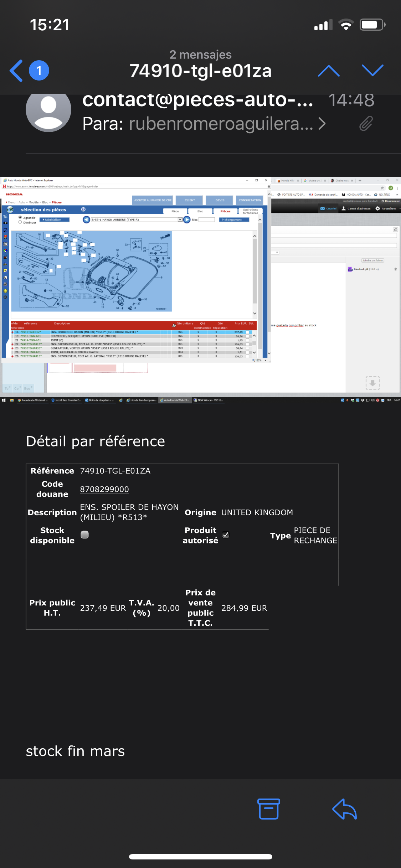Select reference 74931-TGH-A01 in parts list
401x868 pixels.
coord(31,352)
